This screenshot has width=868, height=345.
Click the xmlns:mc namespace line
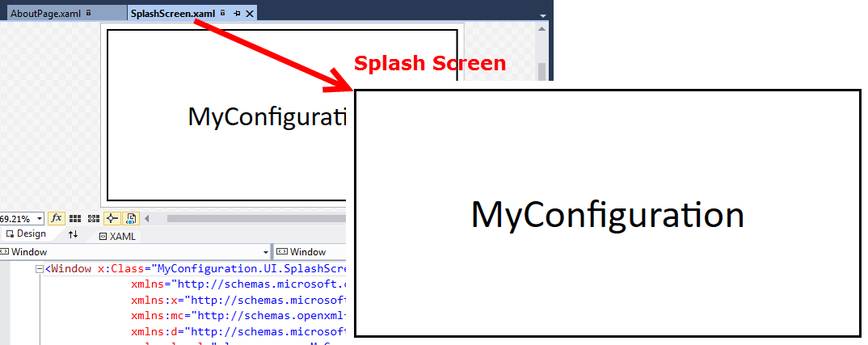point(238,316)
